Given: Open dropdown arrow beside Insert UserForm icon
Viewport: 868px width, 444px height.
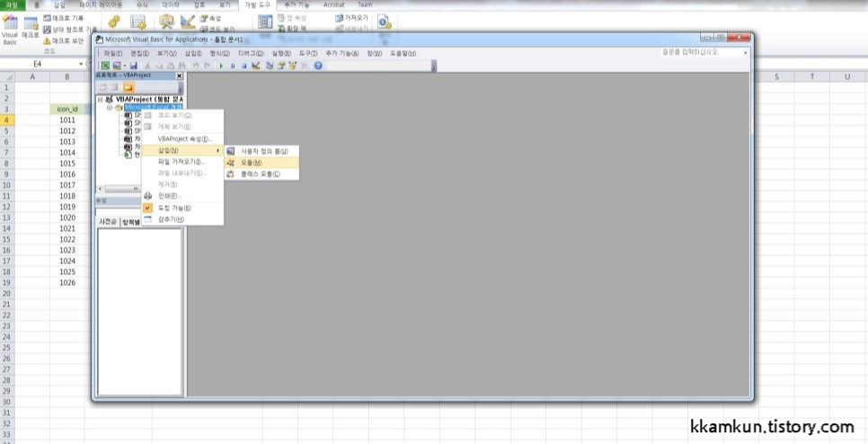Looking at the screenshot, I should point(125,66).
